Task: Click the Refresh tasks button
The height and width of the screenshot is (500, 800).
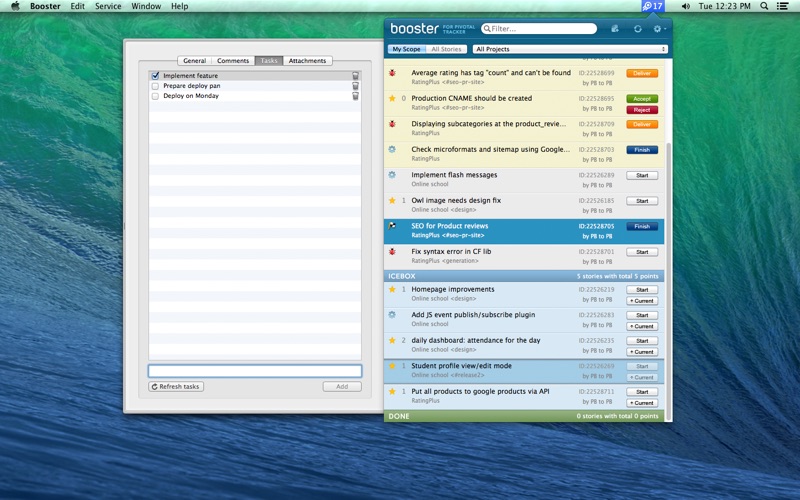Action: (x=176, y=387)
